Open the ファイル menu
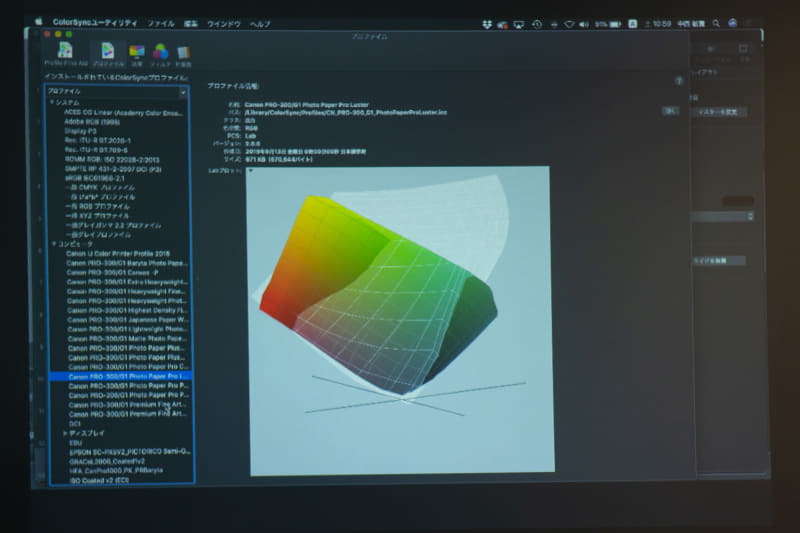 click(161, 23)
